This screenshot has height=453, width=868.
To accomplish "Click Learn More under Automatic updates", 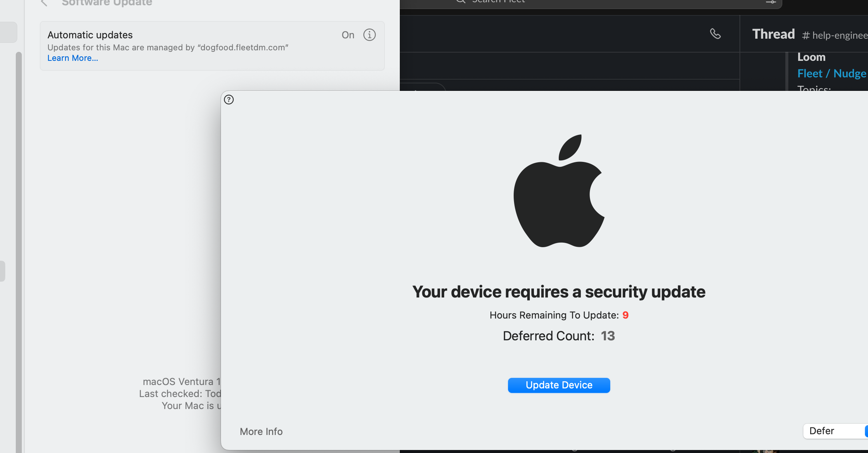I will 73,58.
